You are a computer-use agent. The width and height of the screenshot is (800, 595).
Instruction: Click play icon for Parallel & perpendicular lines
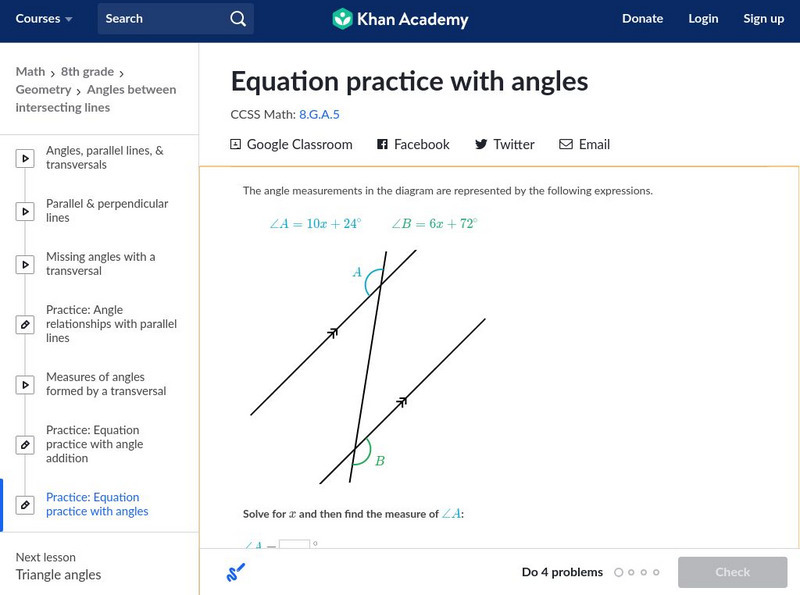(x=25, y=211)
